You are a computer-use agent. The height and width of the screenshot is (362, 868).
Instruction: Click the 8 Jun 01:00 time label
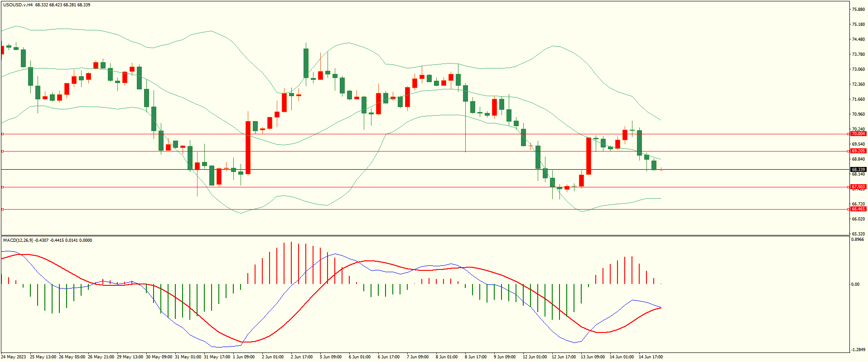pyautogui.click(x=447, y=357)
